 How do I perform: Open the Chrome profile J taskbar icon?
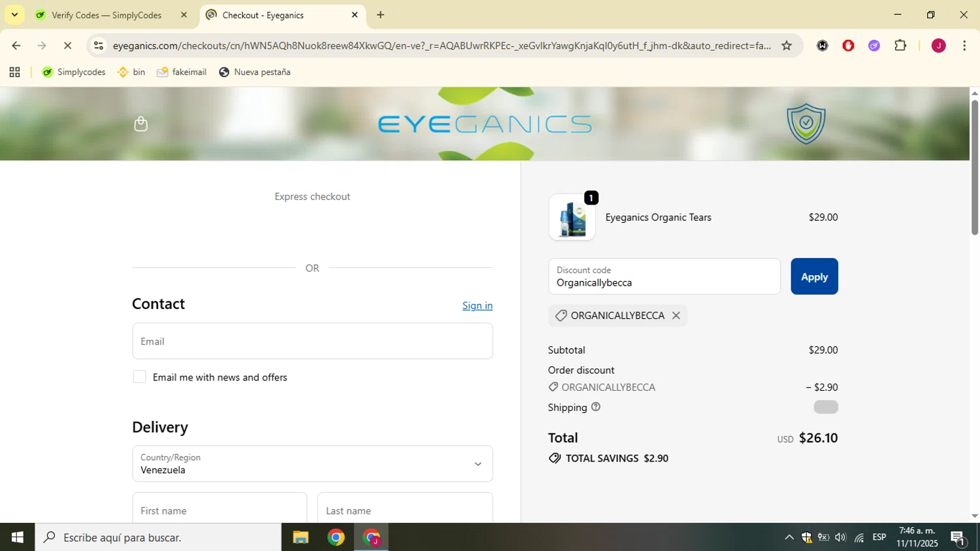click(x=372, y=537)
